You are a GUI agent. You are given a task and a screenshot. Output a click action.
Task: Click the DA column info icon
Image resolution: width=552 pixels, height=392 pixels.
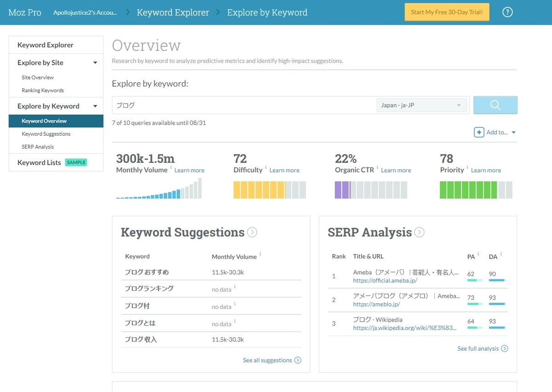coord(501,254)
